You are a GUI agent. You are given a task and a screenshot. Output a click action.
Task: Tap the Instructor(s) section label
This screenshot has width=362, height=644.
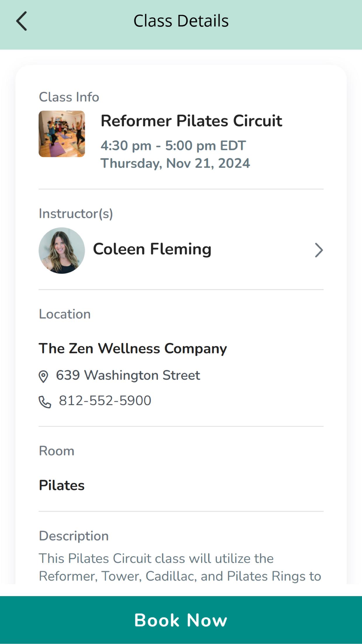pos(76,214)
